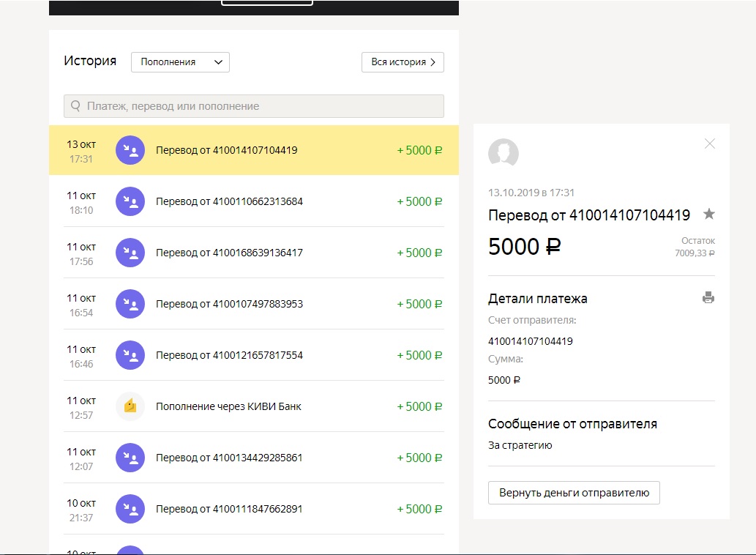
Task: Click transfer icon for 4100134429285861 row
Action: pyautogui.click(x=130, y=458)
